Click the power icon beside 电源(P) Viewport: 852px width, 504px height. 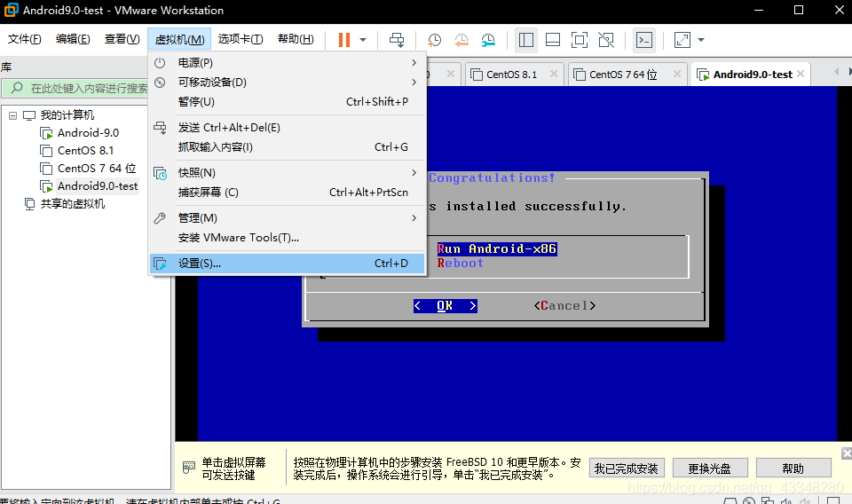pyautogui.click(x=160, y=63)
